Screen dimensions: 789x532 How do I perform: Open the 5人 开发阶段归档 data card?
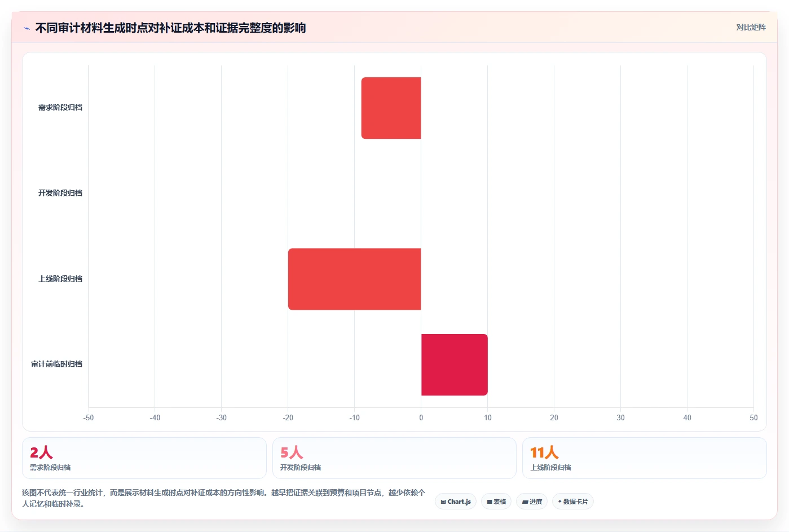point(394,458)
